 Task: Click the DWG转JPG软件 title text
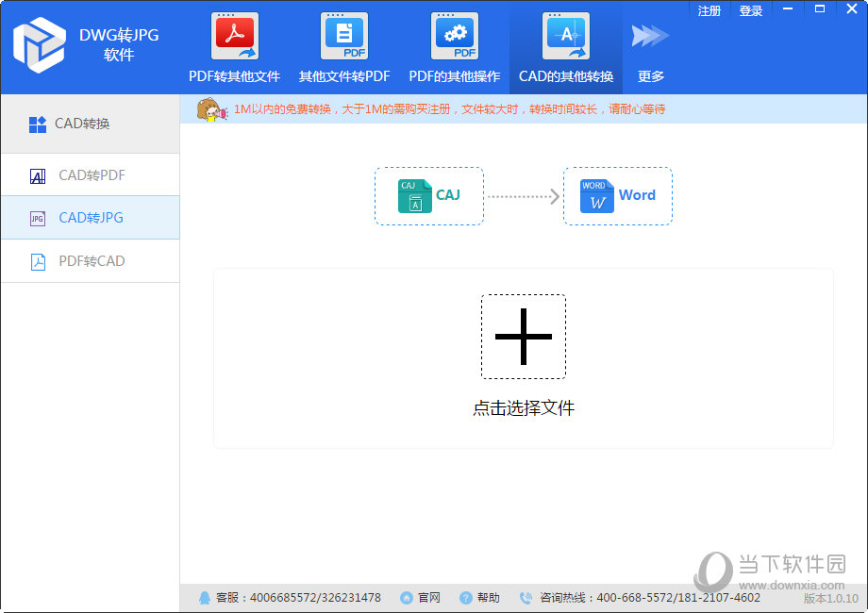pos(119,45)
